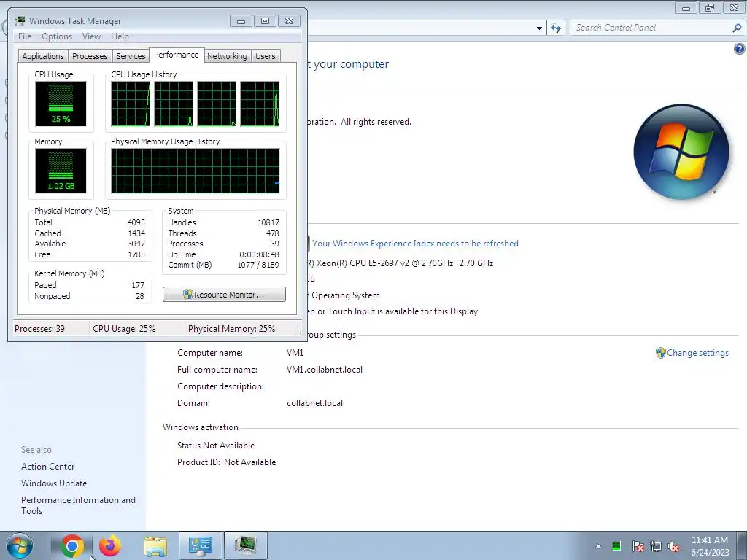Open Windows Explorer folder icon in taskbar
The image size is (747, 560).
(155, 545)
